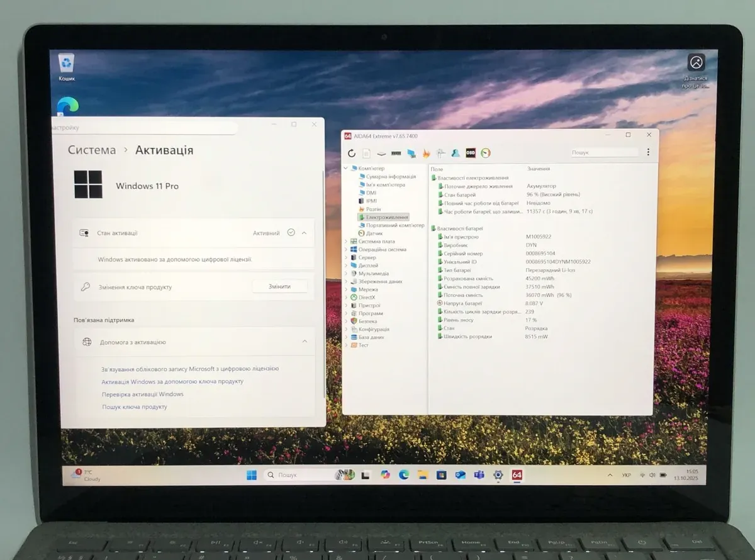Click AIDA64 icon in the taskbar
The width and height of the screenshot is (755, 560).
[x=517, y=475]
